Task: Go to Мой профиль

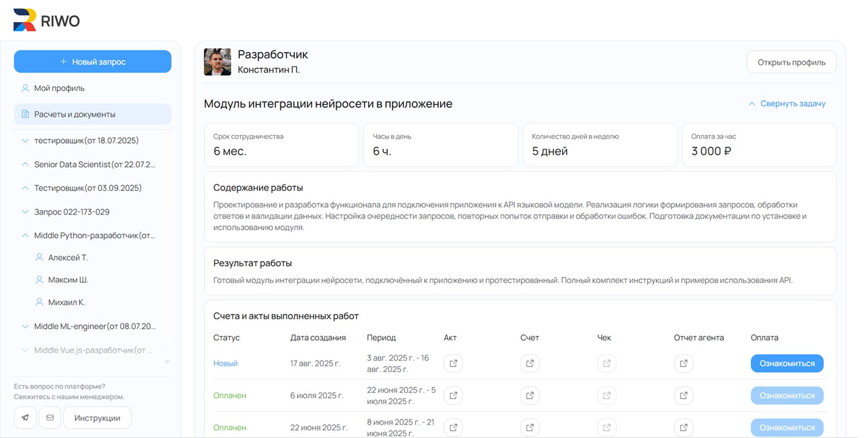Action: (x=59, y=88)
